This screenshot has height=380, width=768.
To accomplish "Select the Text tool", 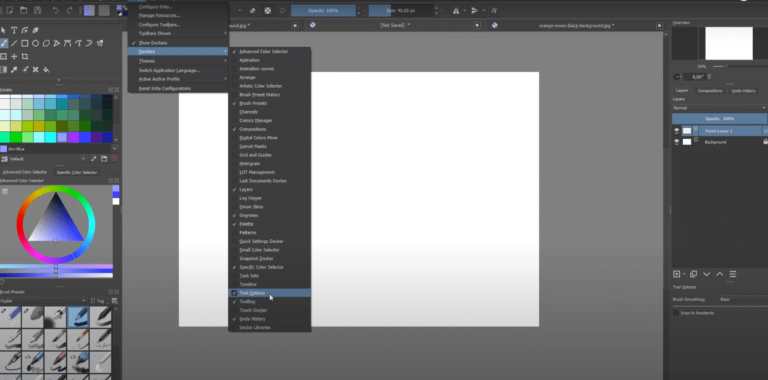I will click(14, 30).
